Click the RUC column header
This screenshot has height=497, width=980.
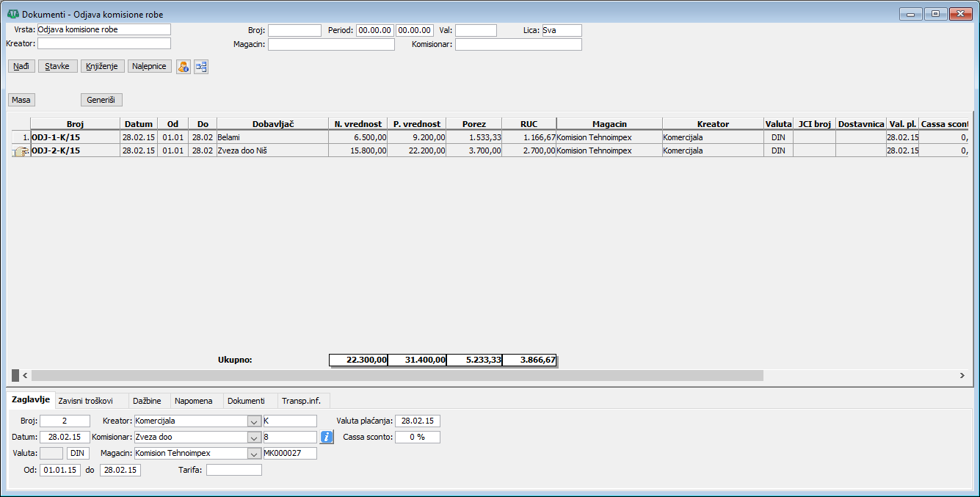click(529, 124)
